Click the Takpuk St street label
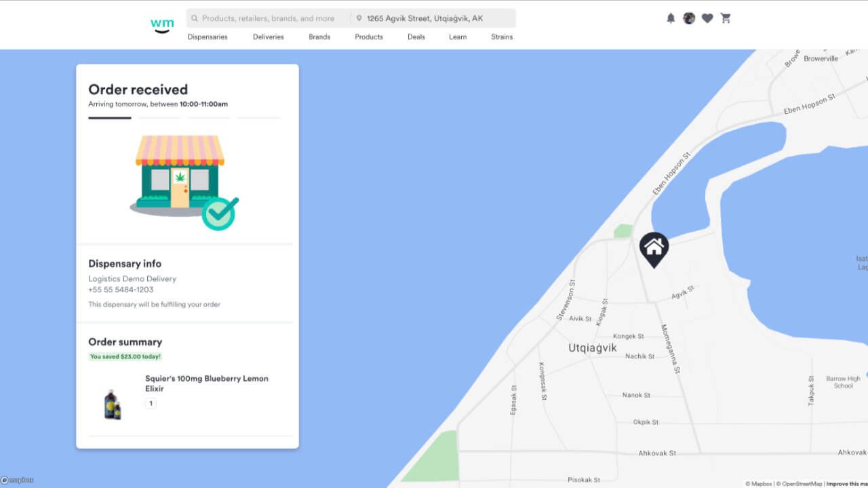 (x=811, y=390)
